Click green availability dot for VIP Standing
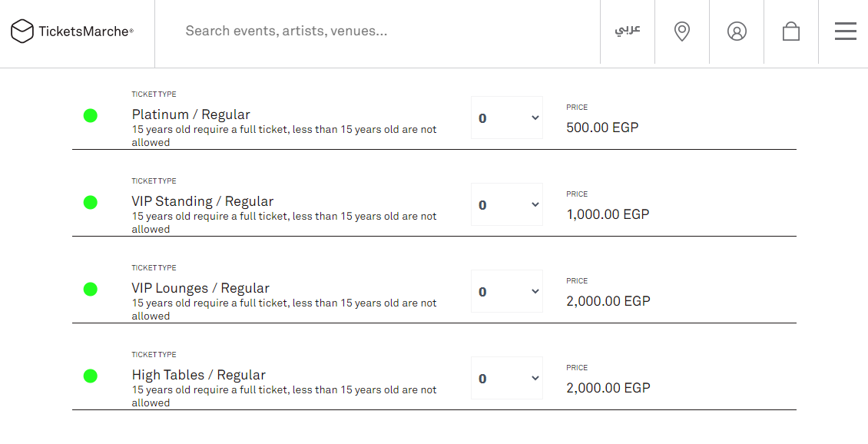This screenshot has width=868, height=444. pos(91,203)
